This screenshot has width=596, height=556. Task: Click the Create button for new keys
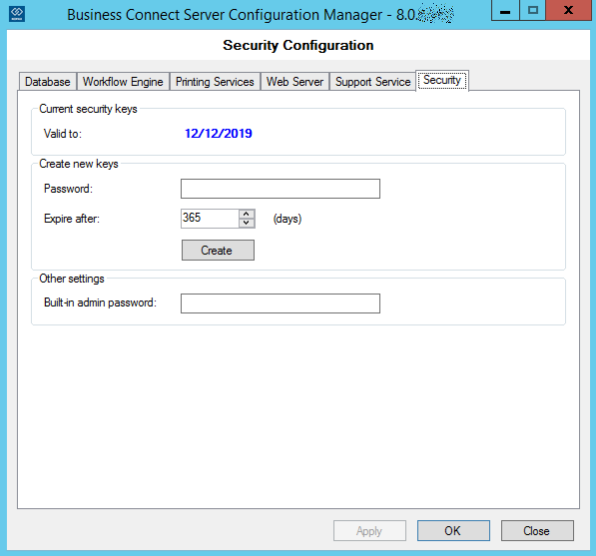pos(218,250)
